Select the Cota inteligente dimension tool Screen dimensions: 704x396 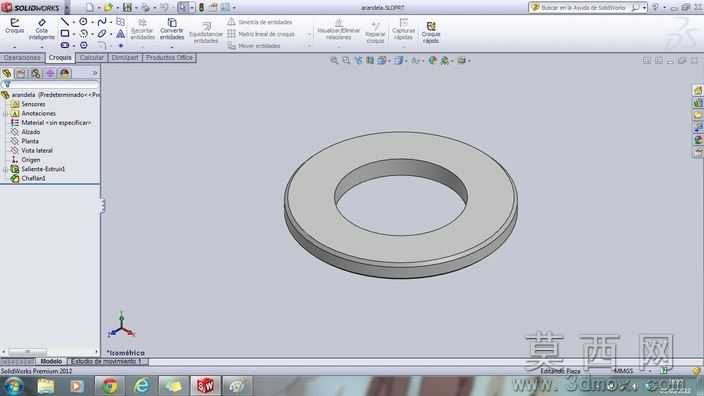(41, 30)
